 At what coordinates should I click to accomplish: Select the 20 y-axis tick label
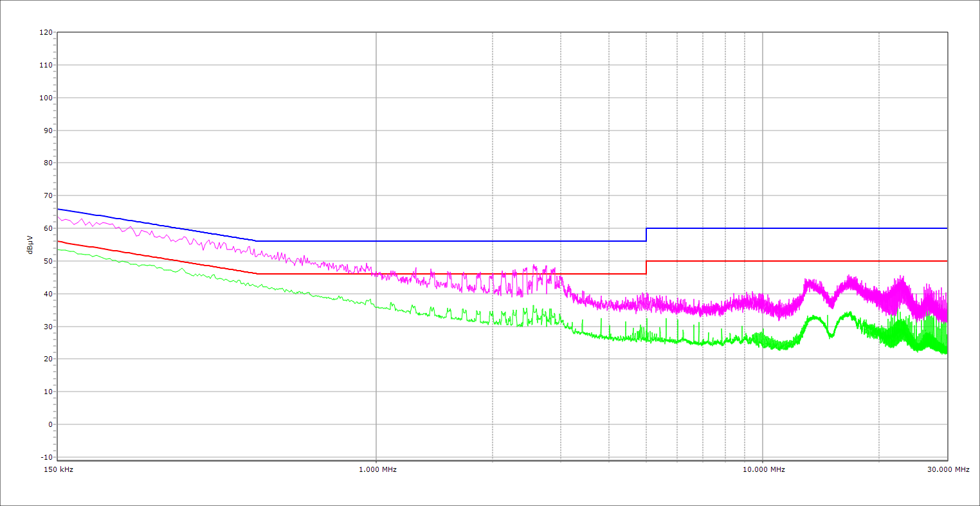click(48, 359)
